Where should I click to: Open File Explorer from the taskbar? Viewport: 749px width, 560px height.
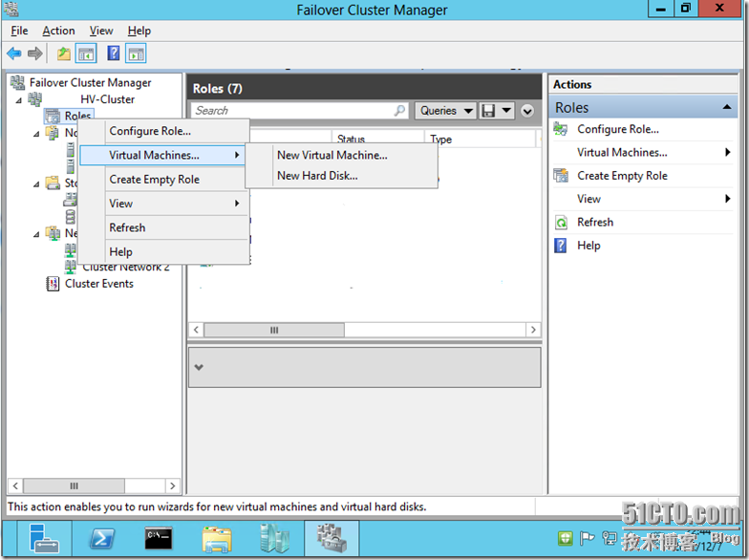[216, 539]
